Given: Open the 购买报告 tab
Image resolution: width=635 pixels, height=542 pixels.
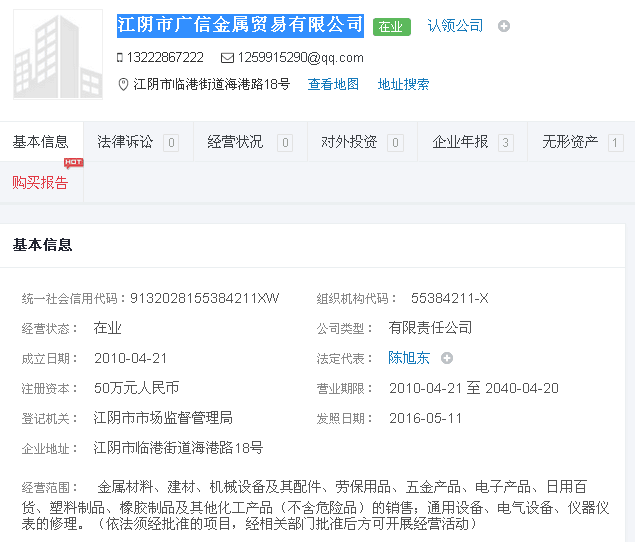Looking at the screenshot, I should pos(41,182).
